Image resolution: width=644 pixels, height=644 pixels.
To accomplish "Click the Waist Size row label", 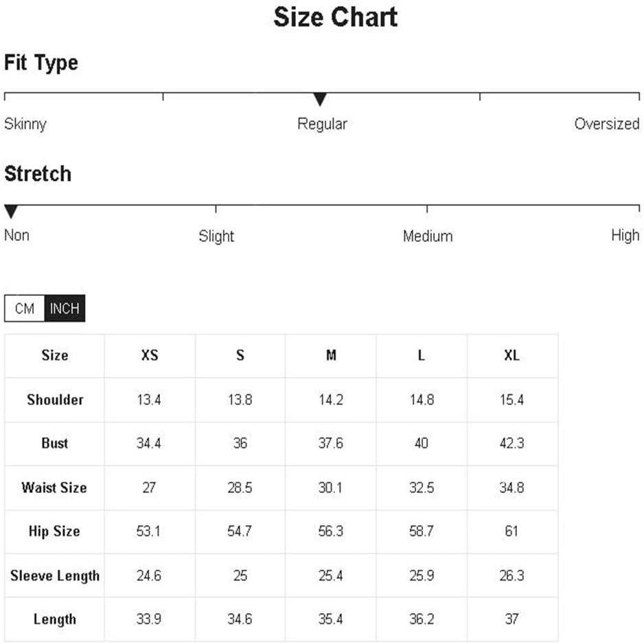I will pyautogui.click(x=54, y=487).
